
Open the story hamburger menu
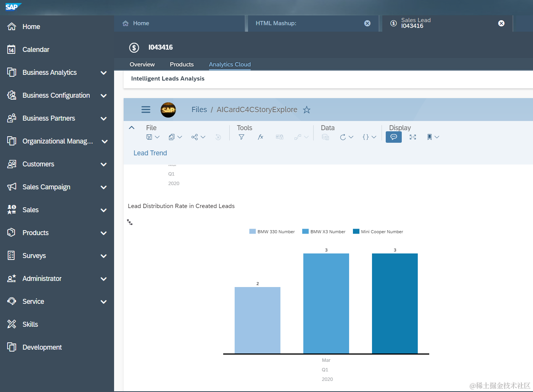[146, 110]
